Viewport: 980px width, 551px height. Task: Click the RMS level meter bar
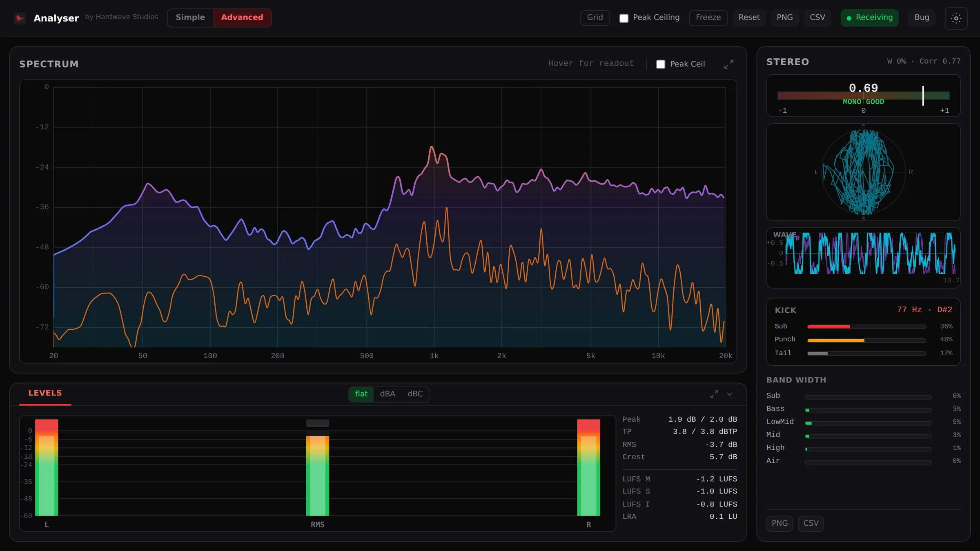pyautogui.click(x=318, y=468)
